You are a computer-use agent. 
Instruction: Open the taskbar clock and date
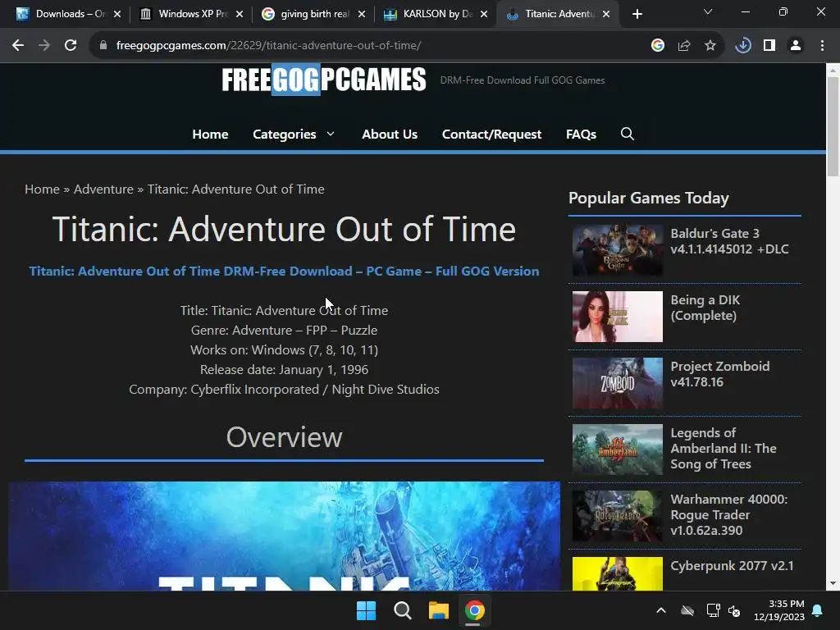coord(779,610)
